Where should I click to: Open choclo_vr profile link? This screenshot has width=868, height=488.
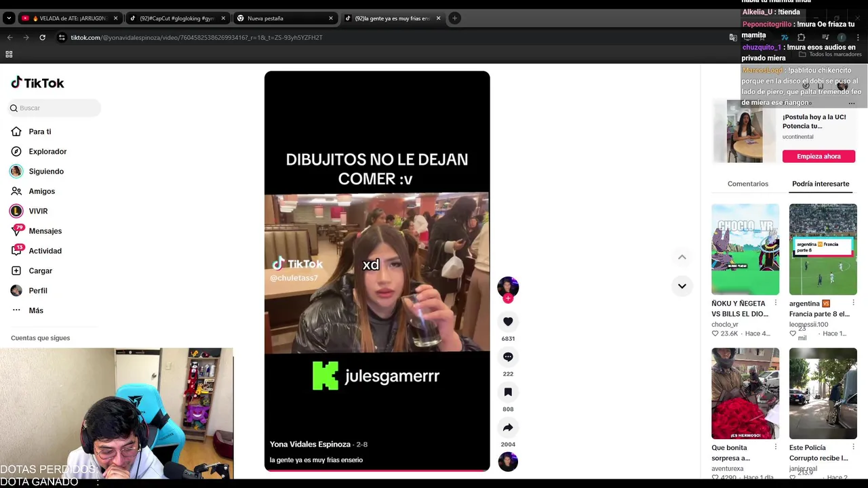(x=725, y=325)
